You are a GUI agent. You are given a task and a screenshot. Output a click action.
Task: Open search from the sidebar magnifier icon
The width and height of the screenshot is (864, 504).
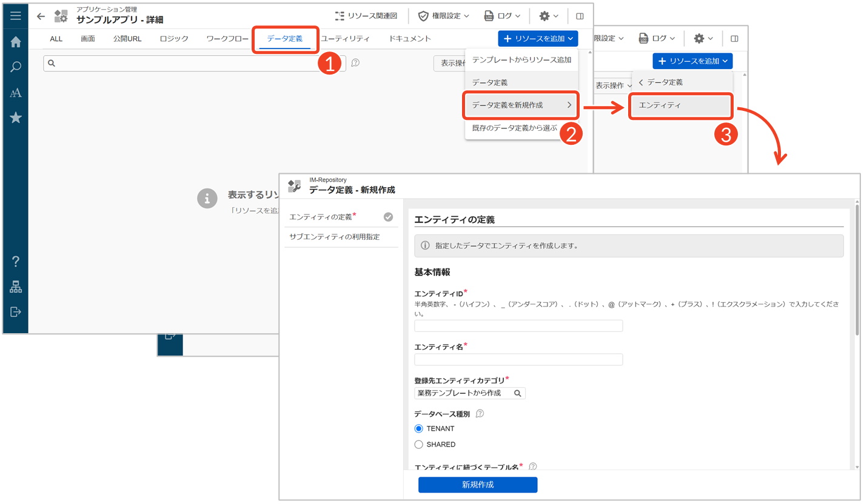click(x=16, y=67)
